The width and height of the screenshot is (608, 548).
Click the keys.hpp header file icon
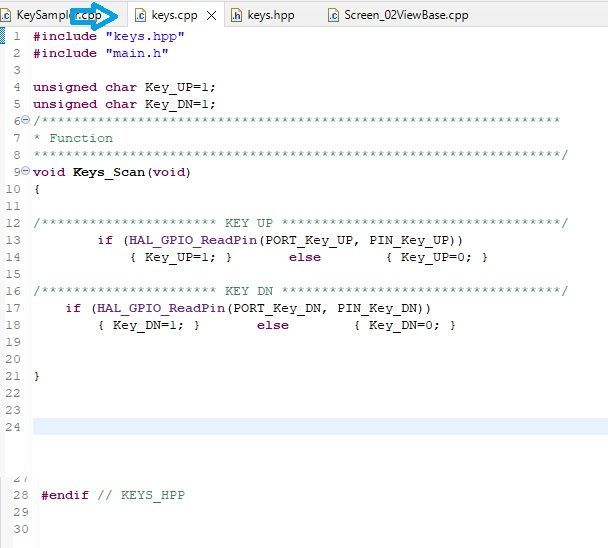click(236, 16)
